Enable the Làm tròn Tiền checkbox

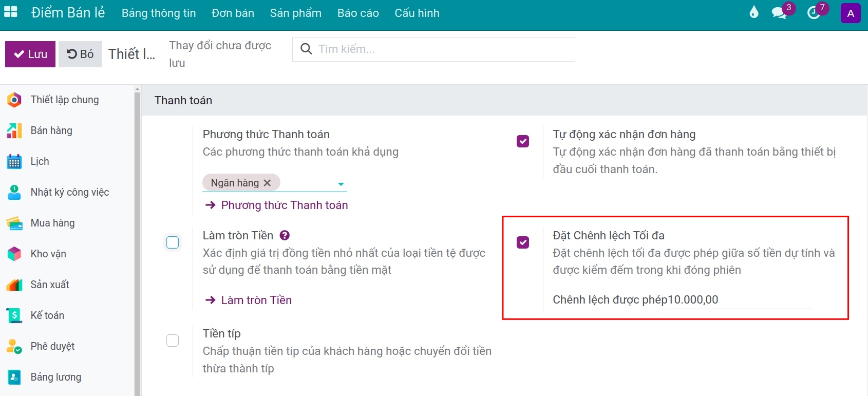point(173,242)
